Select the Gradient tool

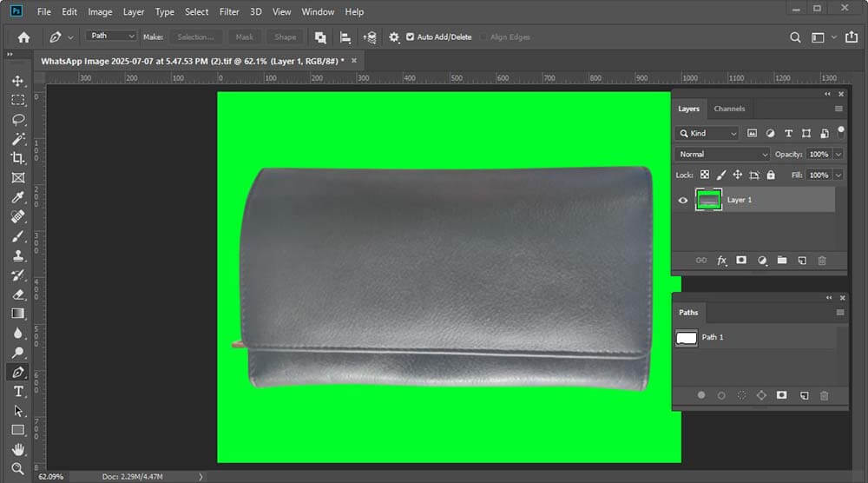tap(17, 314)
